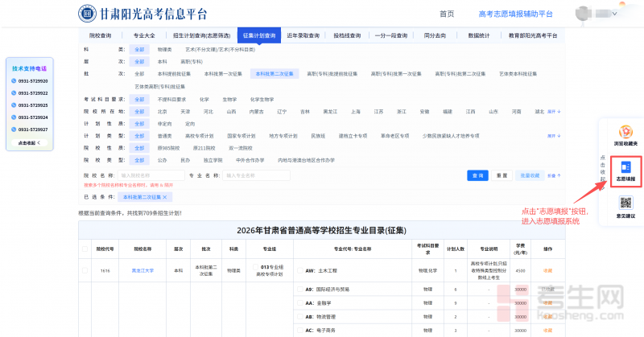Click phone icon beside 0931-5729925
Image resolution: width=644 pixels, height=337 pixels.
click(x=14, y=105)
